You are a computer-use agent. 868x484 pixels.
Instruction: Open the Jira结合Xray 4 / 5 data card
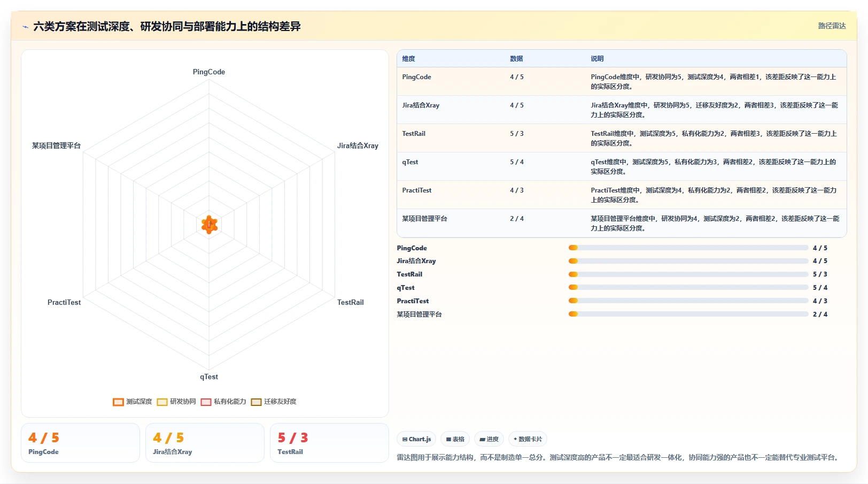(205, 443)
